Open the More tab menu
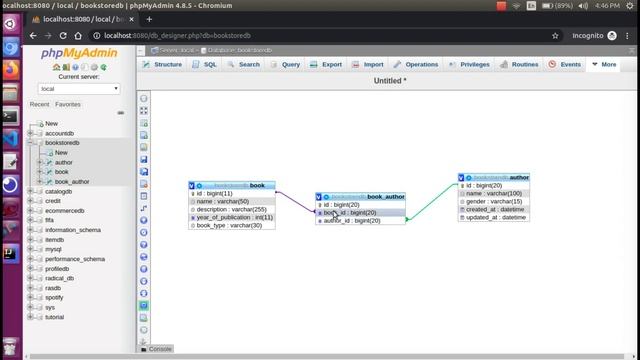The width and height of the screenshot is (640, 360). click(x=604, y=64)
